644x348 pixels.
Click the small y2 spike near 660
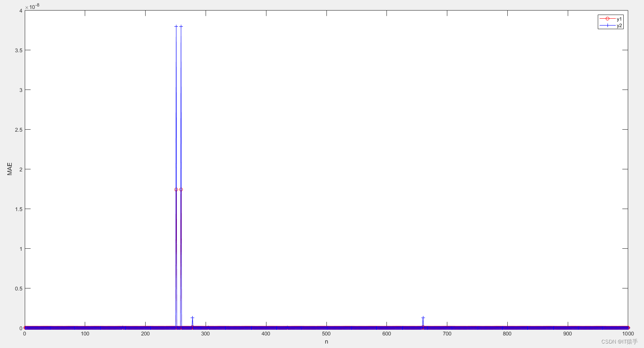[423, 318]
